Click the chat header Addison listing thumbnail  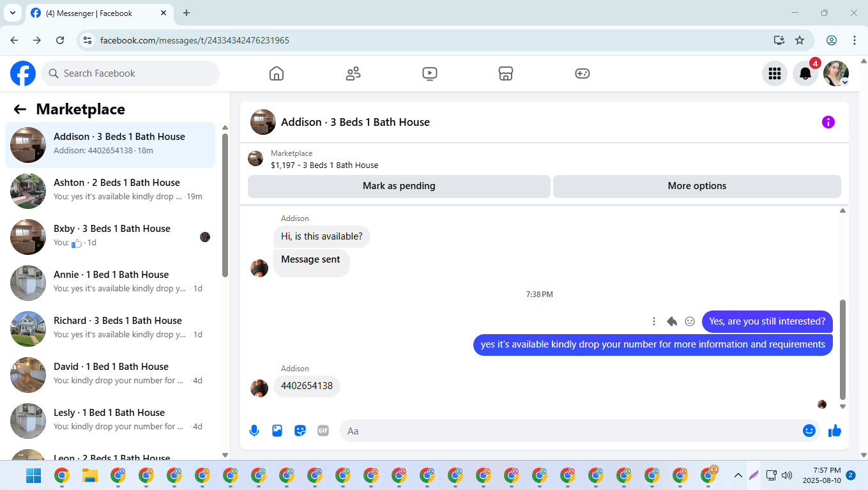click(263, 122)
